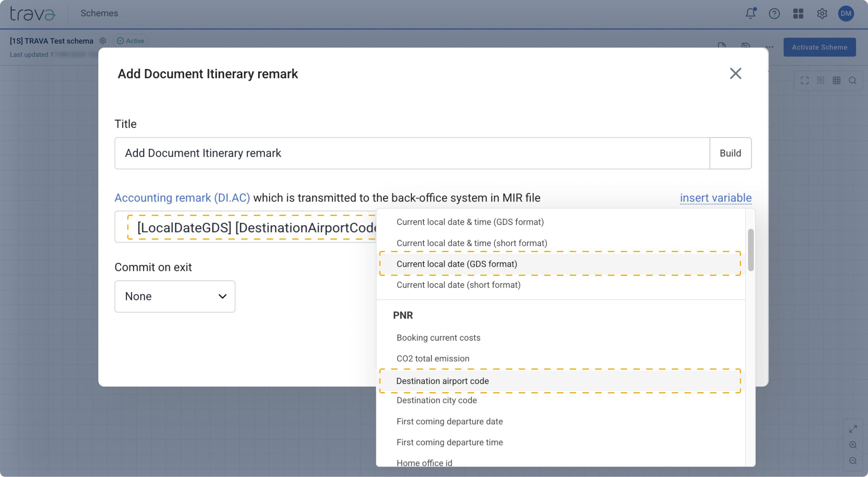Toggle the Active status badge
Viewport: 868px width, 477px height.
click(x=130, y=41)
